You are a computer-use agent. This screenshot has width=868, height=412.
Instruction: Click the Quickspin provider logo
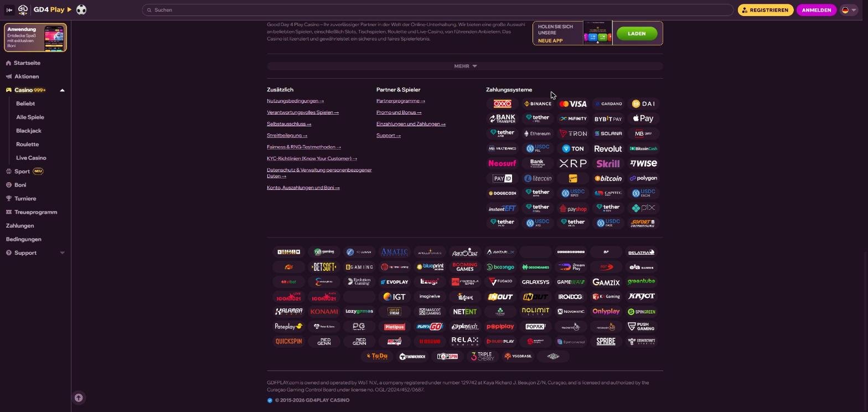pos(288,341)
